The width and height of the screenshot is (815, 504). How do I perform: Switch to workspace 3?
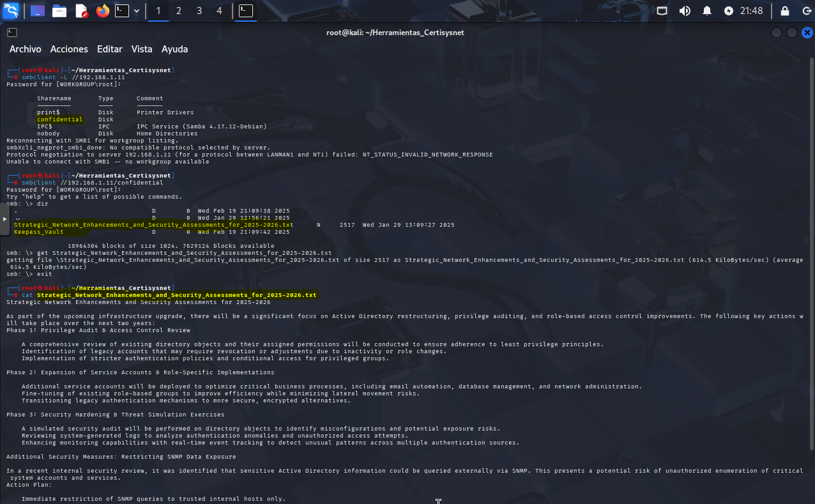pyautogui.click(x=199, y=11)
